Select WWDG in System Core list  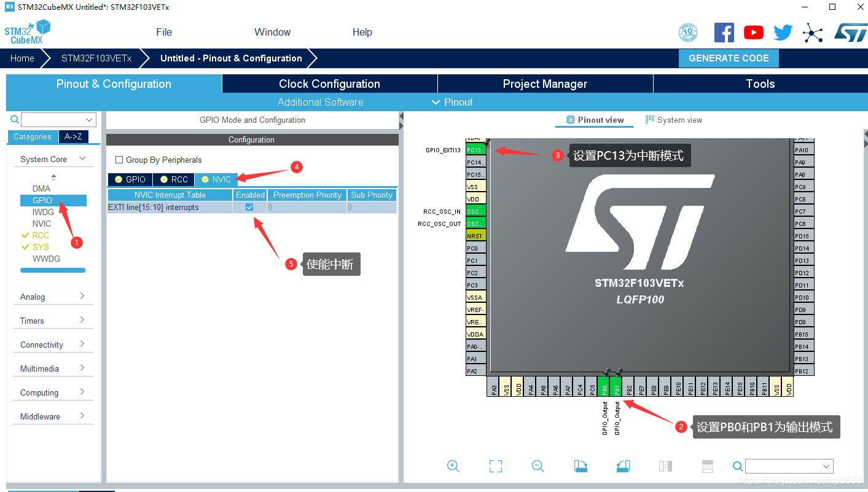pos(47,259)
